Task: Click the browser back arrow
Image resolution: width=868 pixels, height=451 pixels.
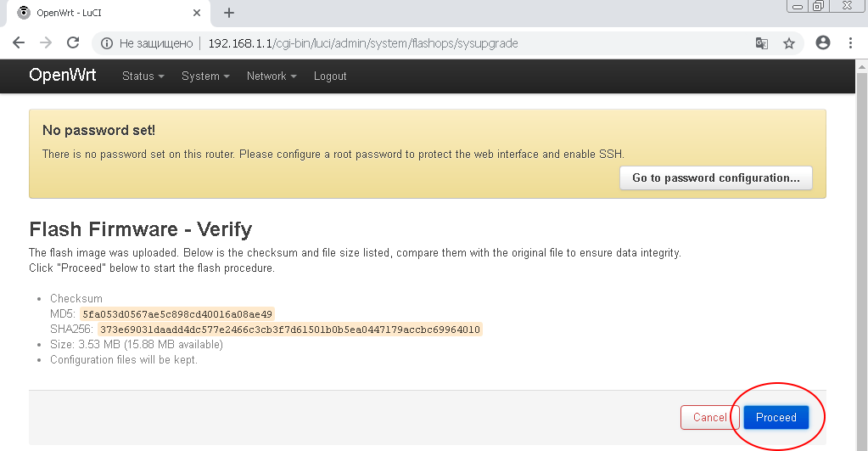Action: tap(19, 43)
